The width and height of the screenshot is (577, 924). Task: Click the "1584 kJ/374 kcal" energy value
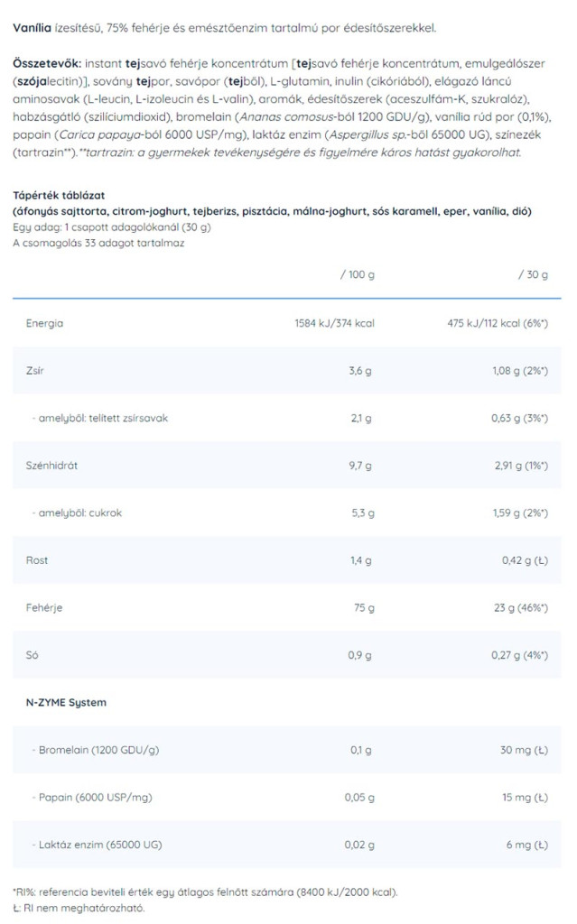(x=334, y=323)
